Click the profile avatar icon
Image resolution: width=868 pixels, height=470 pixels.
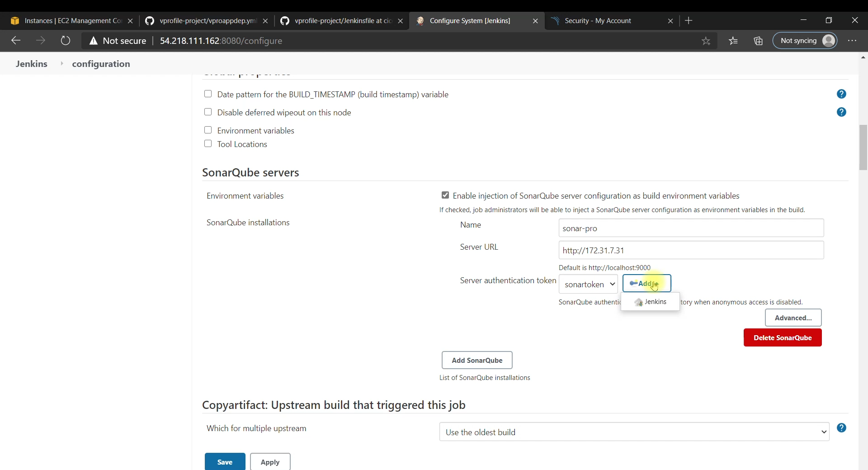click(829, 41)
